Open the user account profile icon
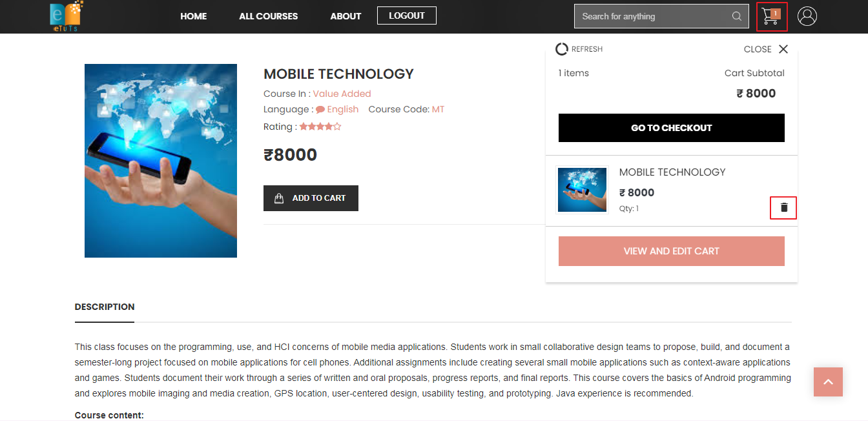The height and width of the screenshot is (421, 868). (x=807, y=16)
